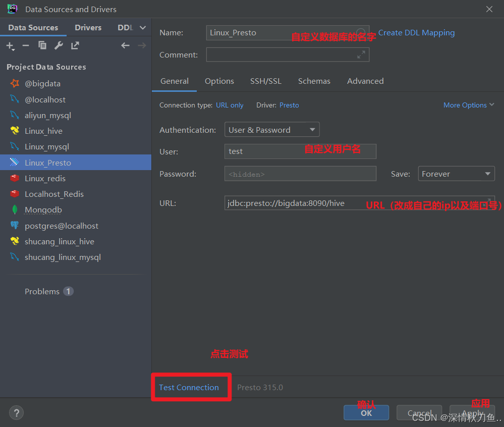504x427 pixels.
Task: Focus the Comment input field
Action: point(288,55)
